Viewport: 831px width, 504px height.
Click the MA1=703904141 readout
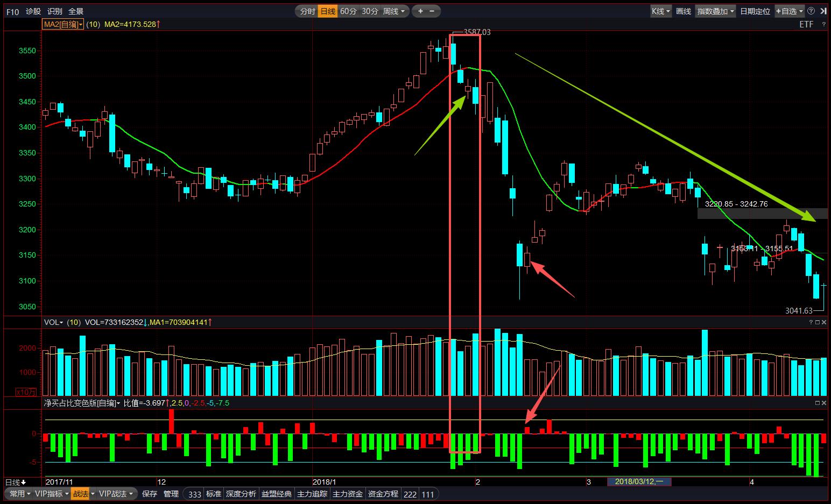pos(180,322)
